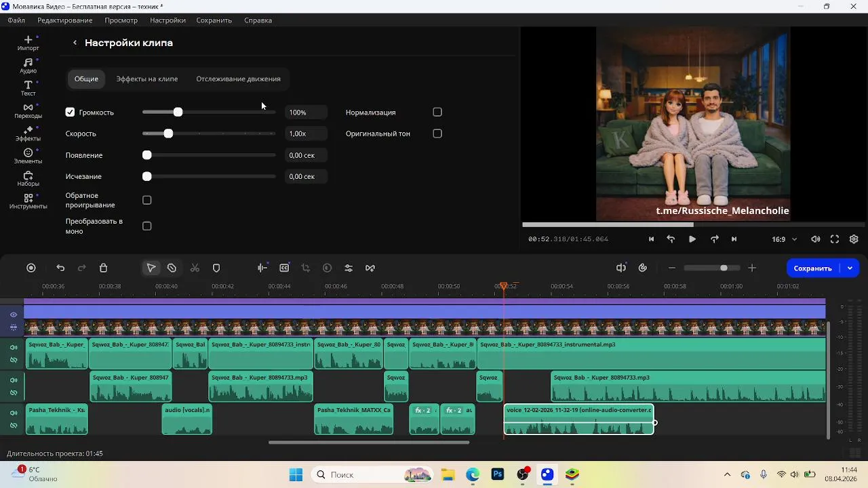Open the Инструменты panel
Viewport: 868px width, 488px height.
[28, 201]
